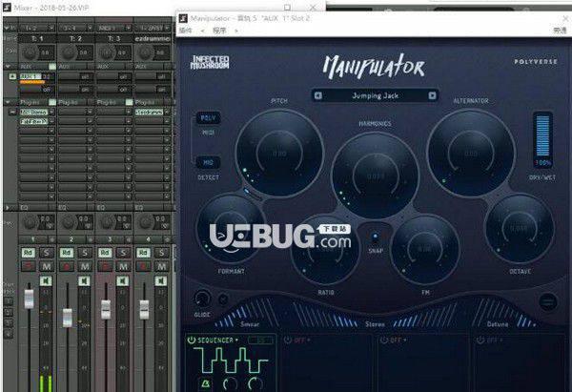Screen dimensions: 572x392
Task: Click the sequencer metronome sync icon
Action: click(x=205, y=383)
